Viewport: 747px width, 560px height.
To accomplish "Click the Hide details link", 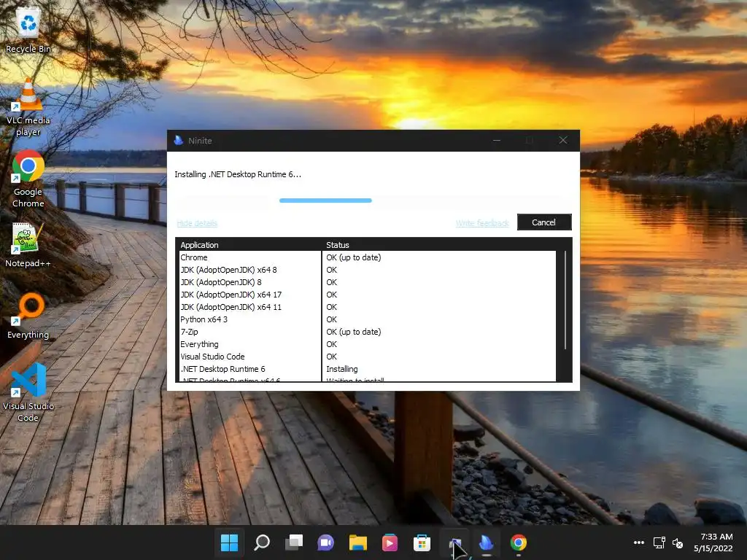I will (197, 223).
